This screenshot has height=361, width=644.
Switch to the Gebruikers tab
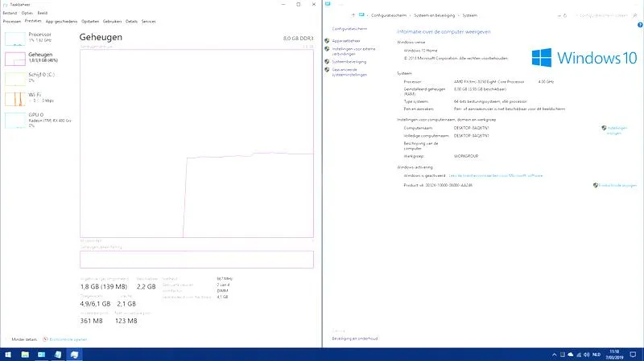coord(112,22)
